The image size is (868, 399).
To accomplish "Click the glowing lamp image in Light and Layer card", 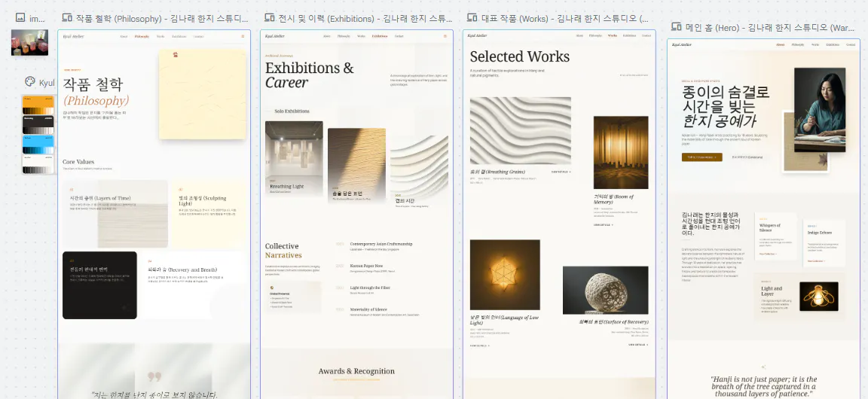I will [819, 296].
